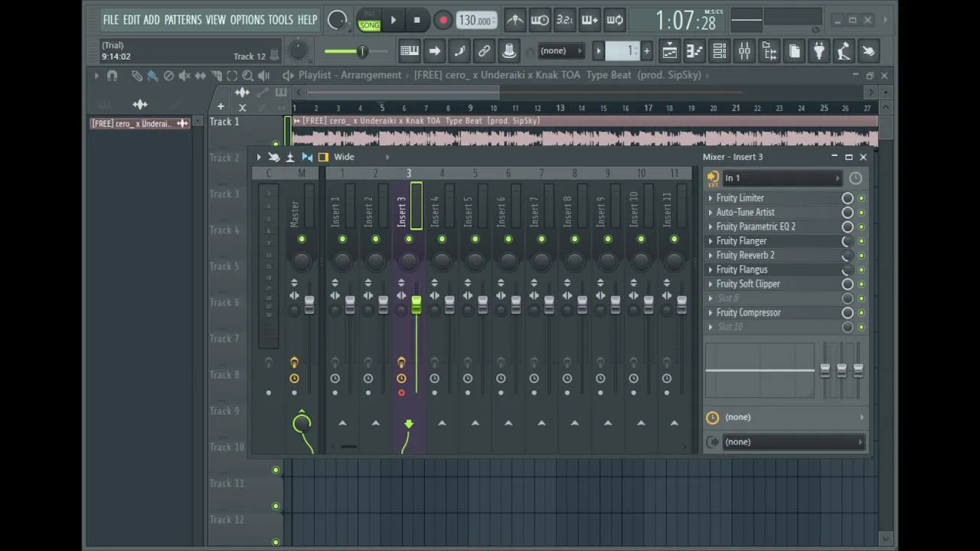This screenshot has width=980, height=551.
Task: Open the Playlist window icon
Action: [669, 51]
